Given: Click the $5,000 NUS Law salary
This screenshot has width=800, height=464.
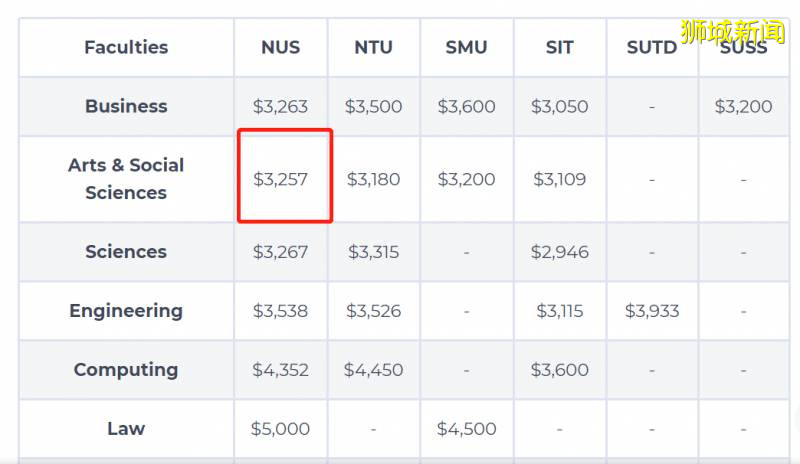Looking at the screenshot, I should click(x=280, y=428).
